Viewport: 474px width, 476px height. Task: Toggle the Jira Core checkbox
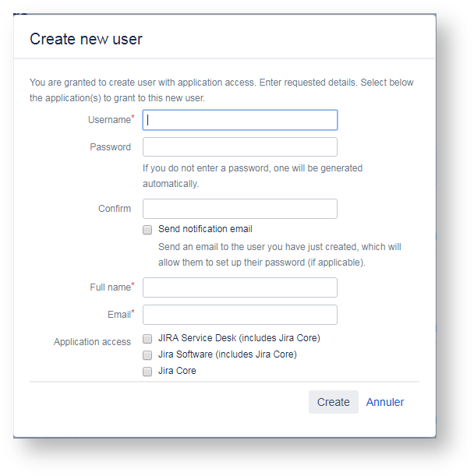[147, 372]
